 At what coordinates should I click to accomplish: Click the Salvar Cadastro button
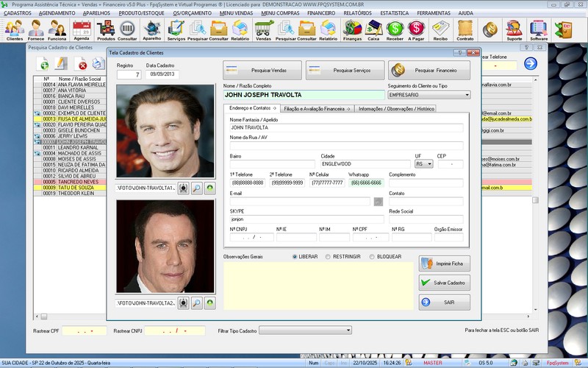click(x=445, y=283)
